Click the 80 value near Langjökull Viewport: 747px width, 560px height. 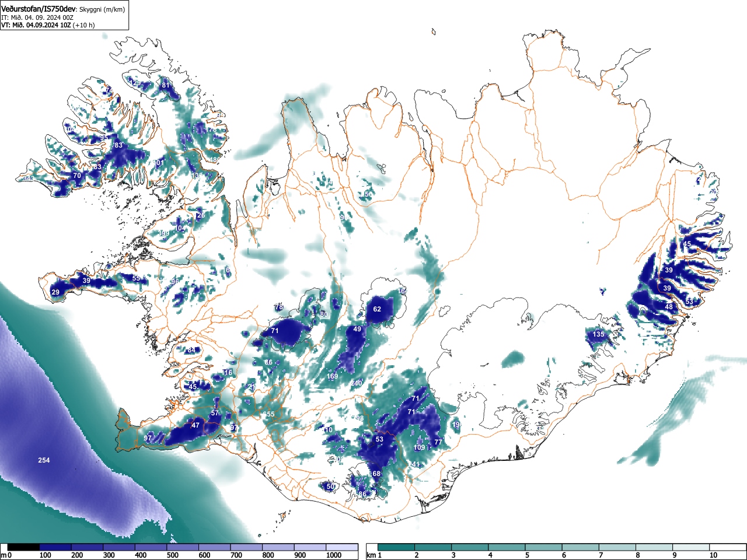pyautogui.click(x=324, y=314)
